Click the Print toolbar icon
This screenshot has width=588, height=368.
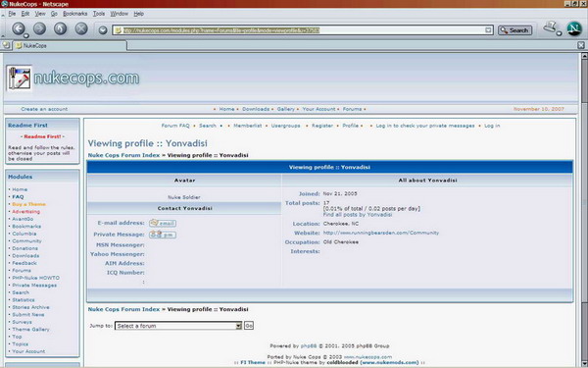coord(550,27)
